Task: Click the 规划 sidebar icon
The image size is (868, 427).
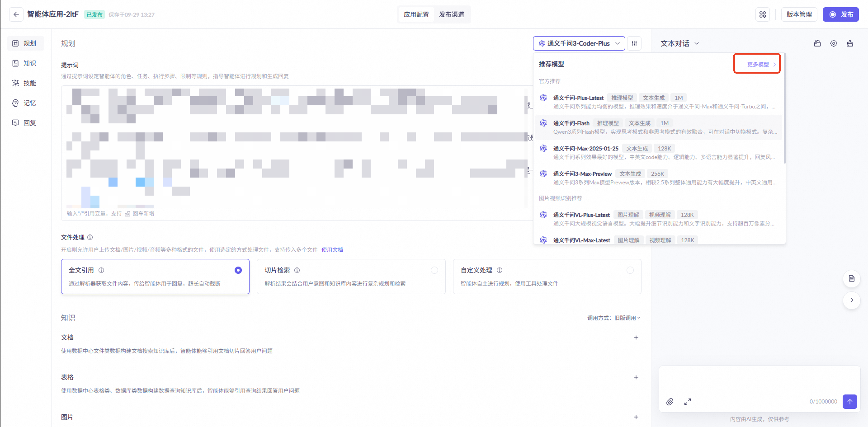Action: pyautogui.click(x=15, y=43)
